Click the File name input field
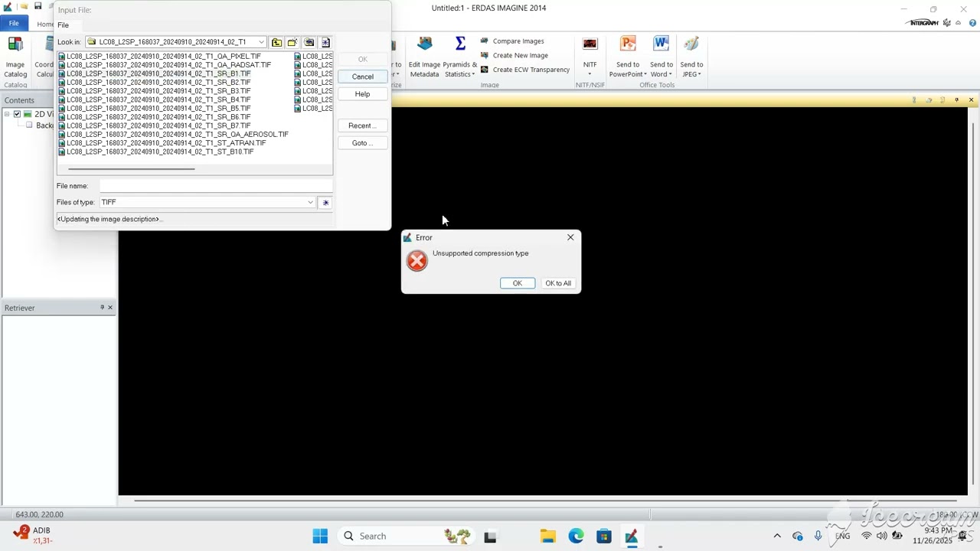This screenshot has width=980, height=551. [216, 186]
